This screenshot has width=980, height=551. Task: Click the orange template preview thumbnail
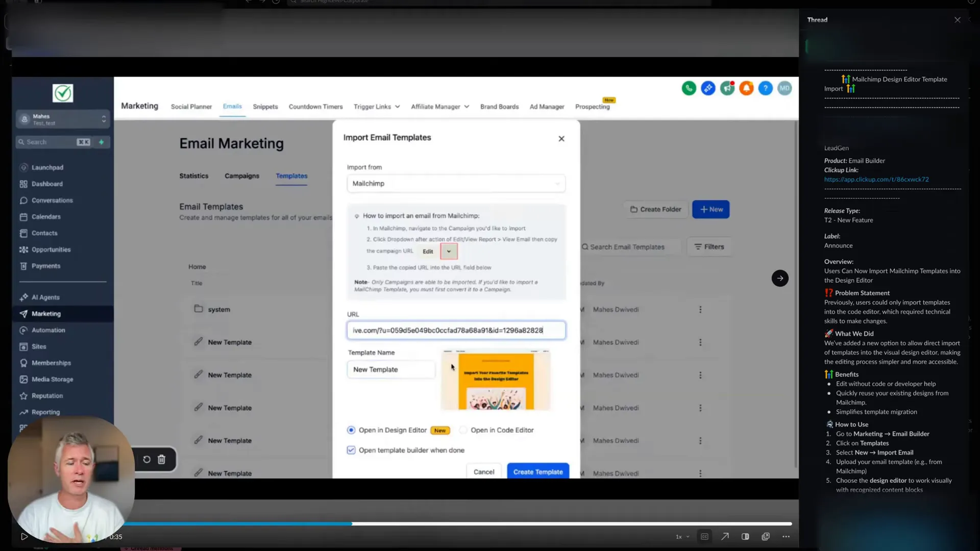(x=496, y=380)
